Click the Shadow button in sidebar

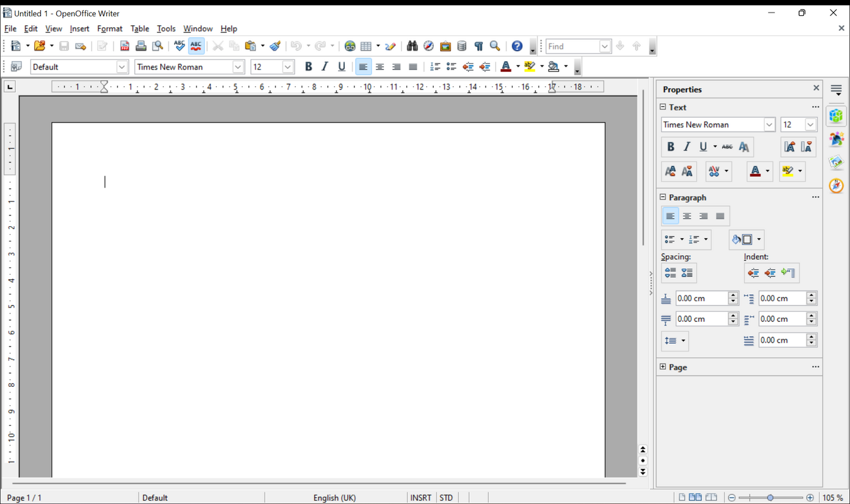744,147
